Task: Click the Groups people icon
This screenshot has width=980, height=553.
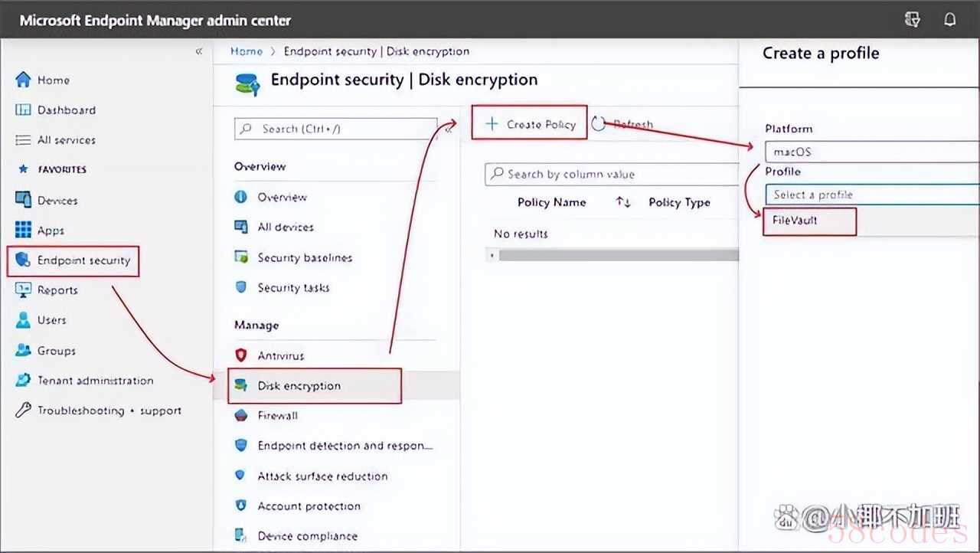Action: click(x=23, y=351)
